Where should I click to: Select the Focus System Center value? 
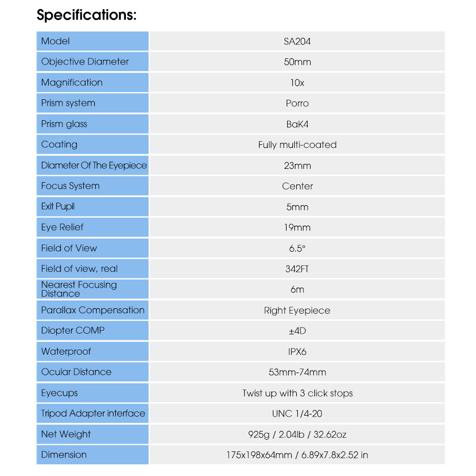(x=297, y=186)
